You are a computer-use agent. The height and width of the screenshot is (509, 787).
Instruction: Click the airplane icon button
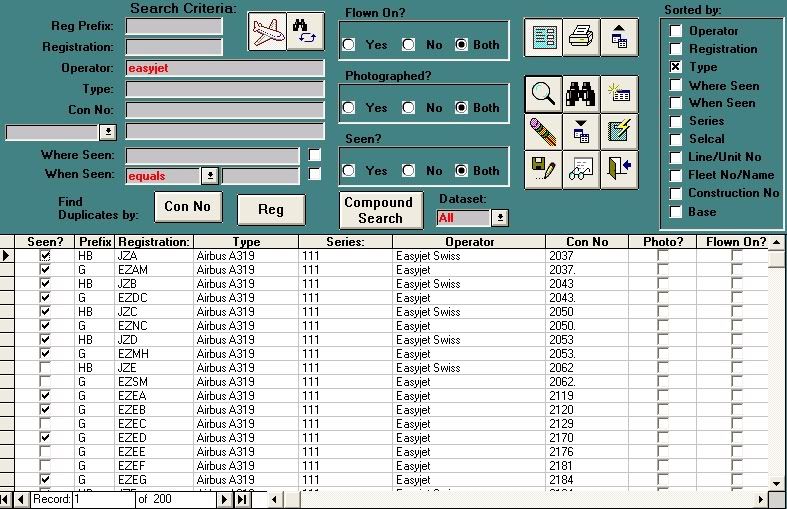tap(267, 32)
